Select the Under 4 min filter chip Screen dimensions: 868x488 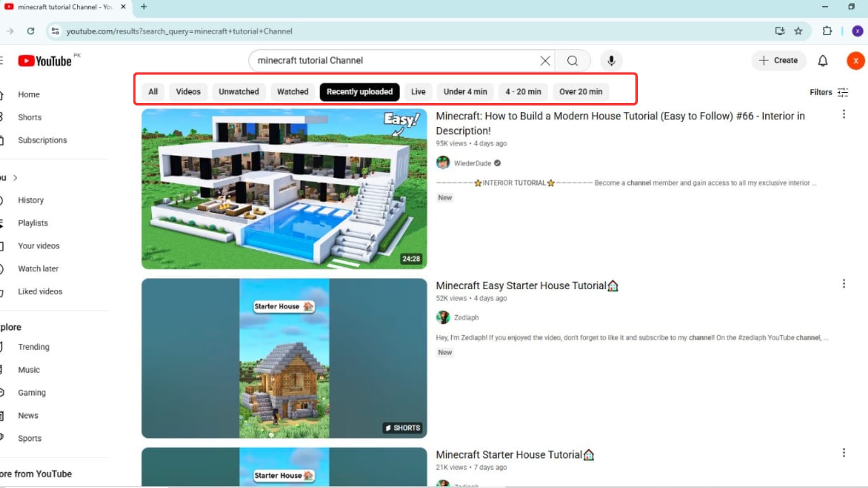(465, 91)
